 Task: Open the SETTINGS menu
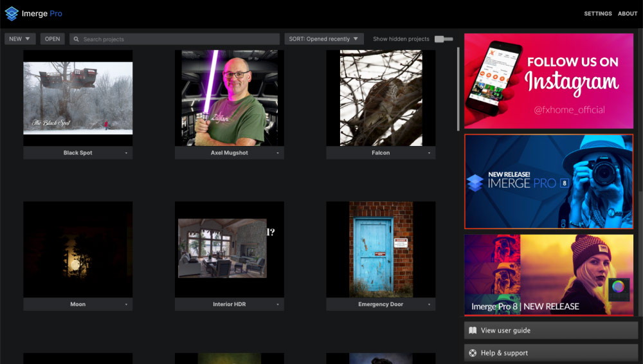pos(597,14)
